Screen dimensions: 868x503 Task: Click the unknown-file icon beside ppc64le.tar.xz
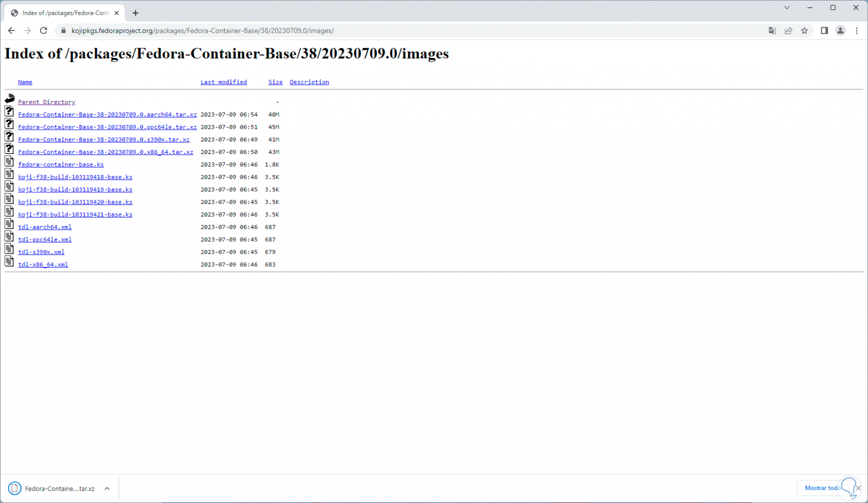pyautogui.click(x=9, y=124)
